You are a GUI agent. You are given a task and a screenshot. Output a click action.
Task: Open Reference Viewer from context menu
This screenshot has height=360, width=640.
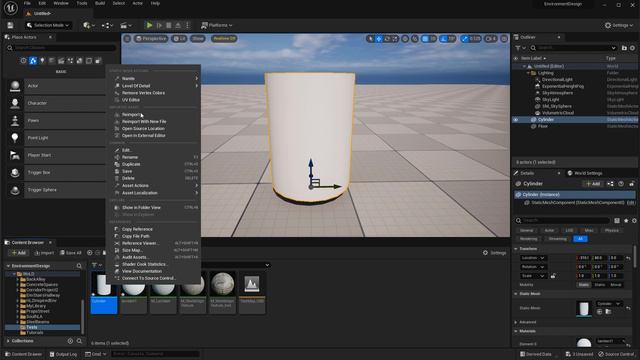point(154,243)
